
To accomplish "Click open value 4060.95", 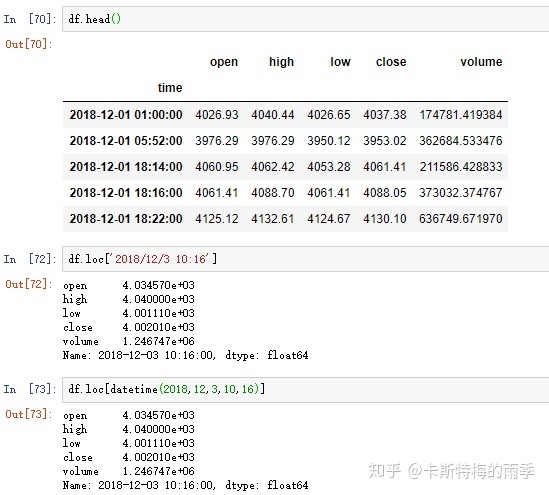I will [x=217, y=167].
